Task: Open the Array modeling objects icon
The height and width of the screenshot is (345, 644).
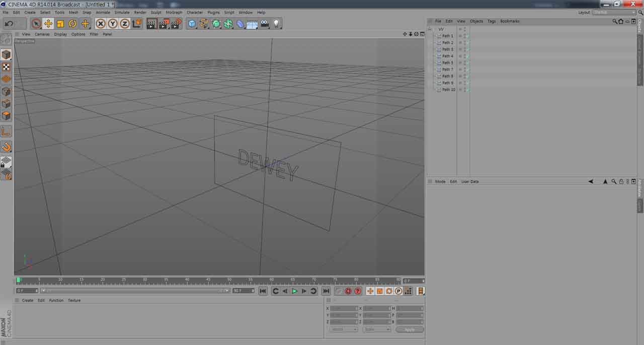Action: tap(228, 24)
